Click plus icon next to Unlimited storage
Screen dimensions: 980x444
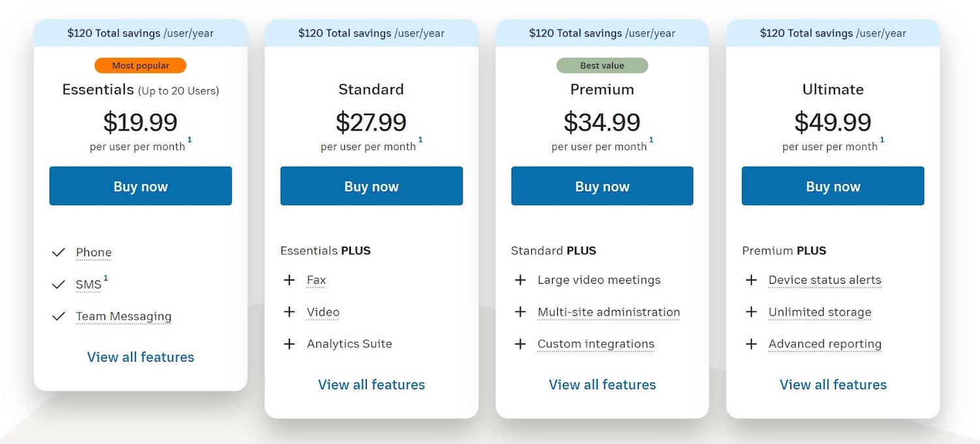[x=751, y=312]
